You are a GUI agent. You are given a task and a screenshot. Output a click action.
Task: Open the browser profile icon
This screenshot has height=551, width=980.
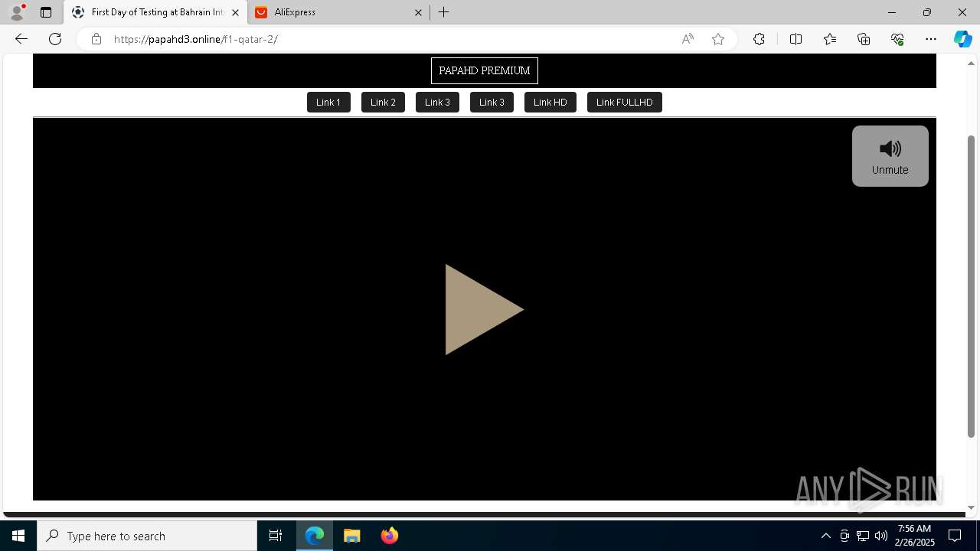16,12
